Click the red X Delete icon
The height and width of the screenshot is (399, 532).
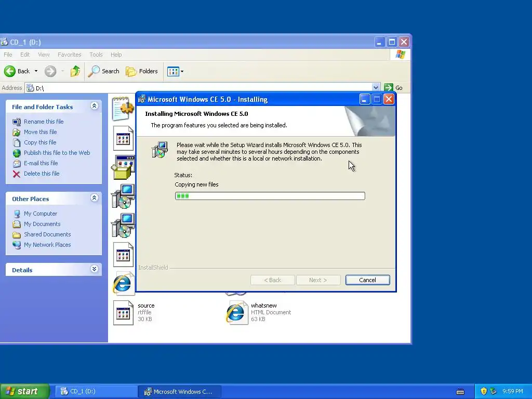[16, 174]
